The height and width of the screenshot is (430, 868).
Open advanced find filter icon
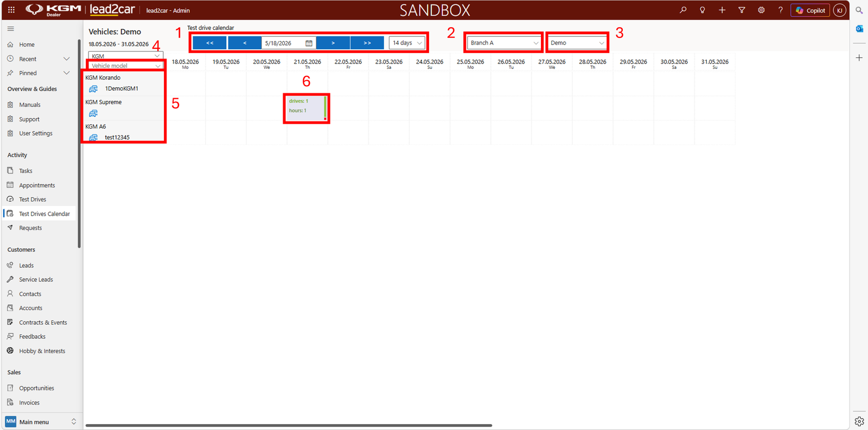point(742,10)
